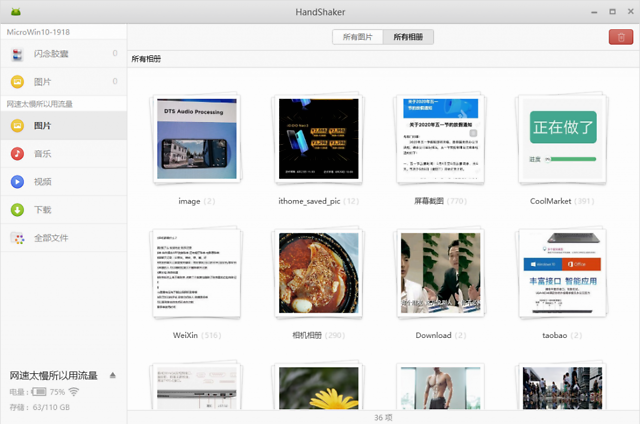Open the CoolMarket album thumbnail
Screen dimensions: 640x424
[562, 139]
